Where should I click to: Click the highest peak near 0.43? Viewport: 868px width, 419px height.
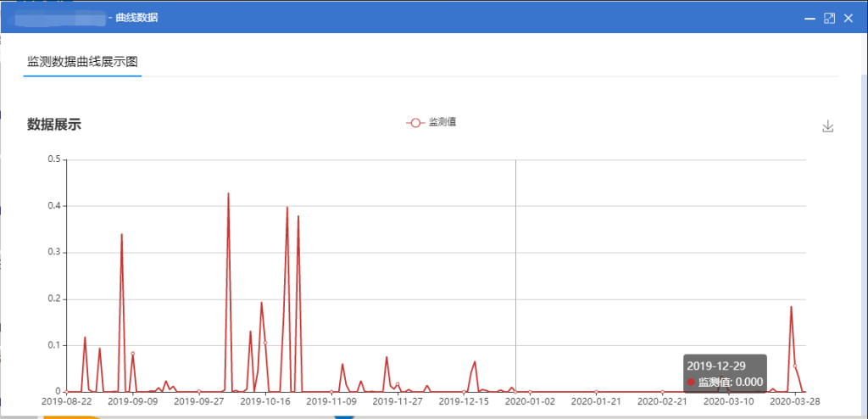pos(228,194)
